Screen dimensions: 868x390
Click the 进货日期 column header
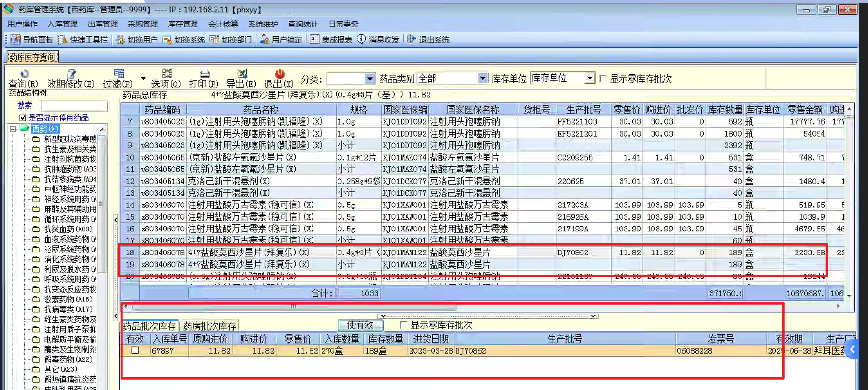click(431, 339)
